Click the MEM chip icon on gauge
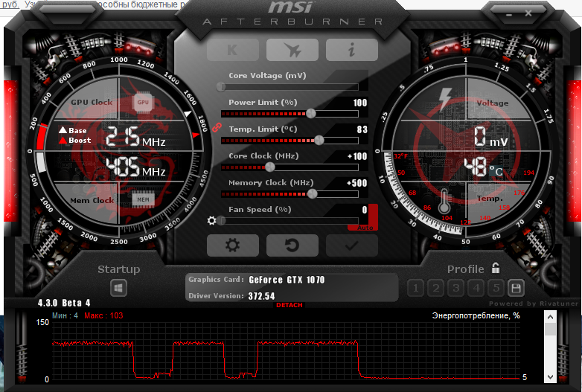 (143, 199)
